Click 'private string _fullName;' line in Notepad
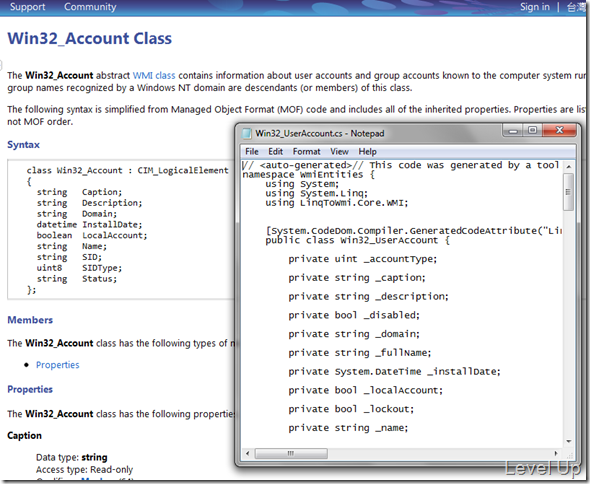This screenshot has width=590, height=484. tap(360, 353)
